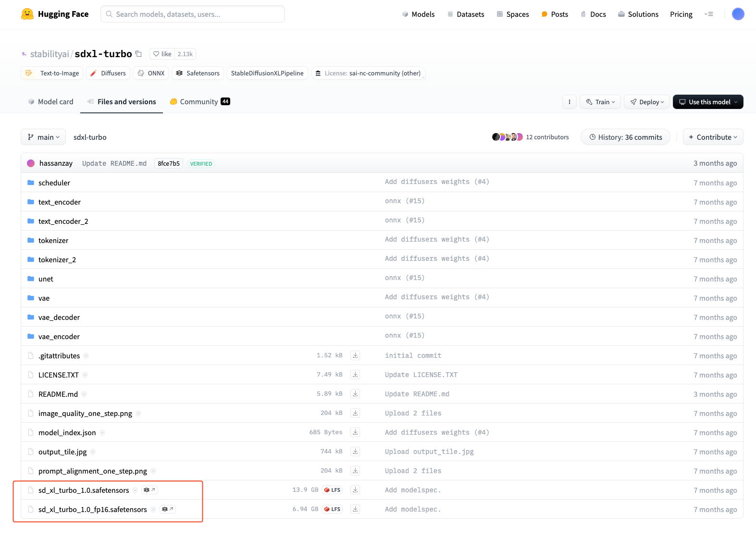Open the text_encoder_2 folder
Image resolution: width=756 pixels, height=537 pixels.
[x=63, y=221]
